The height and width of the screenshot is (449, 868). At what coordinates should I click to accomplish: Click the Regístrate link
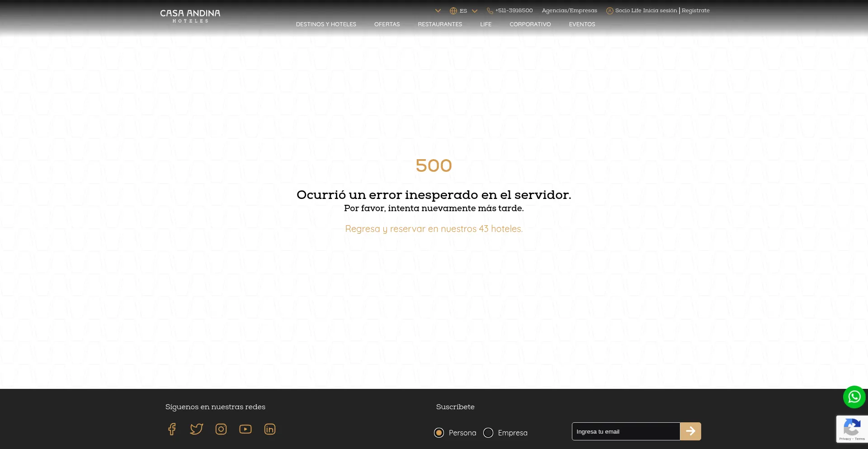click(x=695, y=10)
